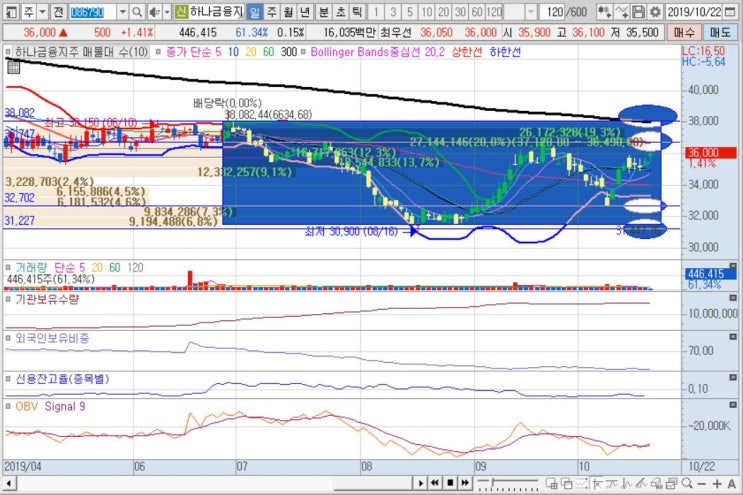Collapse the 기관보유수량 panel corner button

coord(733,297)
